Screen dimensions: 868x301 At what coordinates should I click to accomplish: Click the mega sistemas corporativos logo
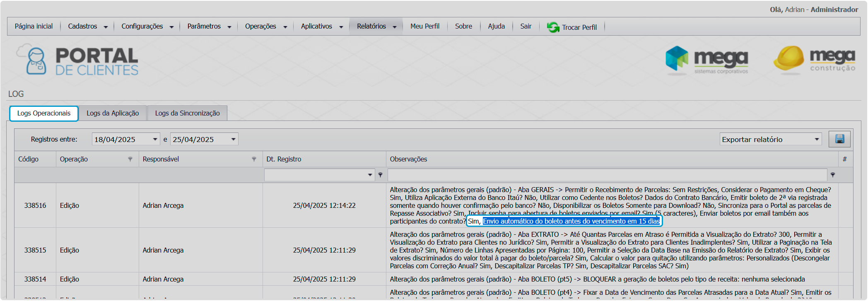pos(706,60)
